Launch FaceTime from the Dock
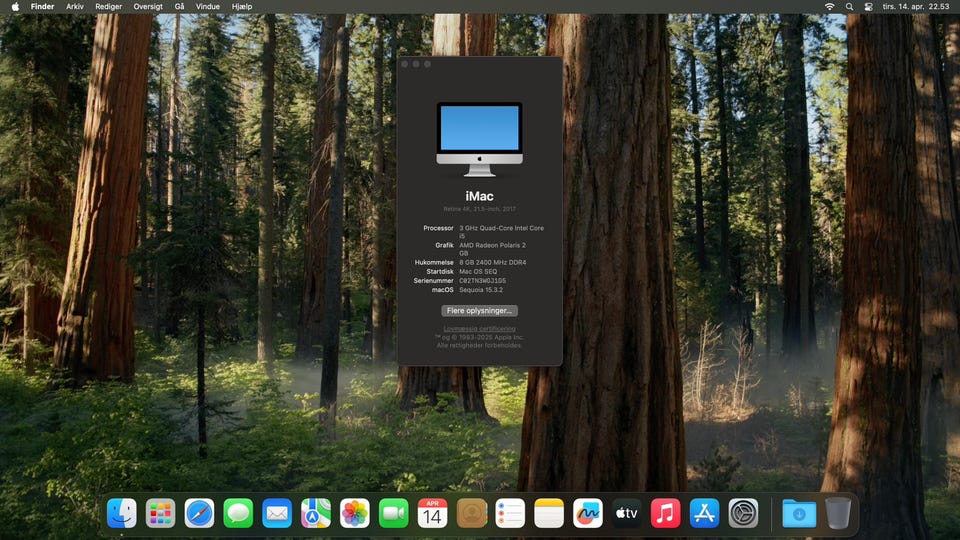This screenshot has width=960, height=540. pos(394,513)
